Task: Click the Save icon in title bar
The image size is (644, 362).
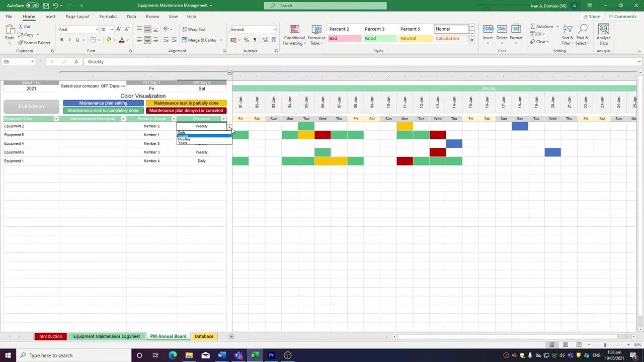Action: point(46,6)
